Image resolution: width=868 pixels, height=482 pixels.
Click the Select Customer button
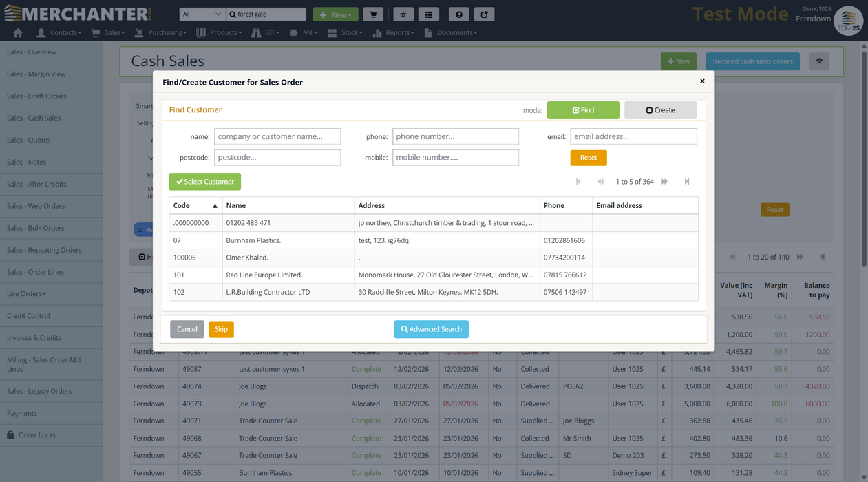click(204, 182)
